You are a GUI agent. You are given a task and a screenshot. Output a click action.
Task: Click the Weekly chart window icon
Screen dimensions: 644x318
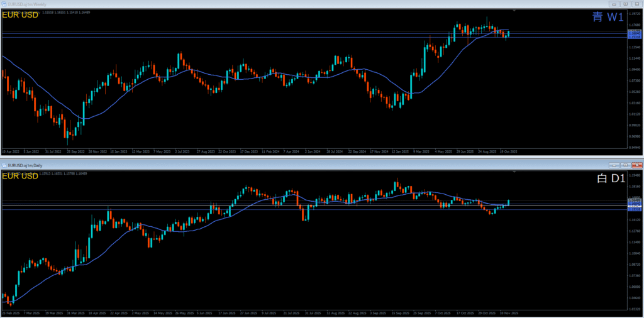coord(4,4)
